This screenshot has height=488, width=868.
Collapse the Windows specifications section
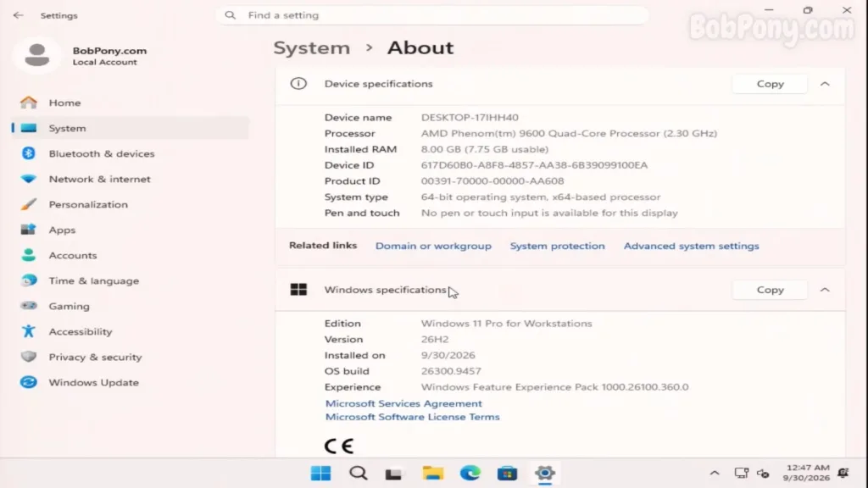pyautogui.click(x=825, y=290)
